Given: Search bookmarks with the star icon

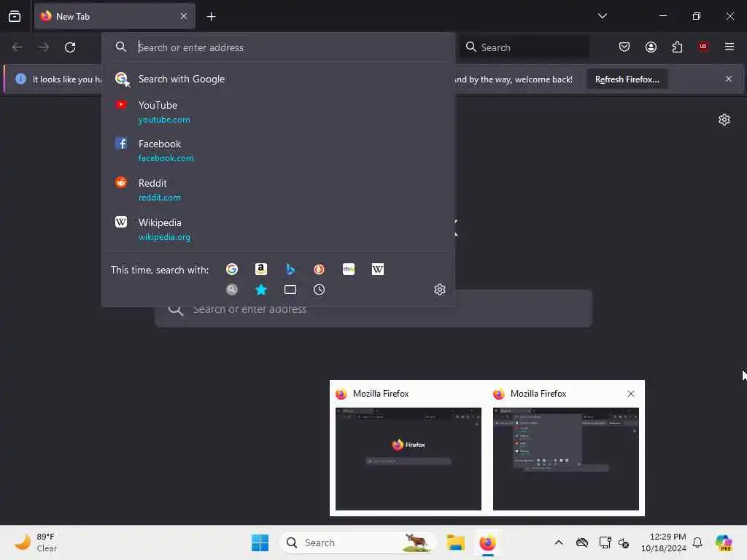Looking at the screenshot, I should [261, 289].
